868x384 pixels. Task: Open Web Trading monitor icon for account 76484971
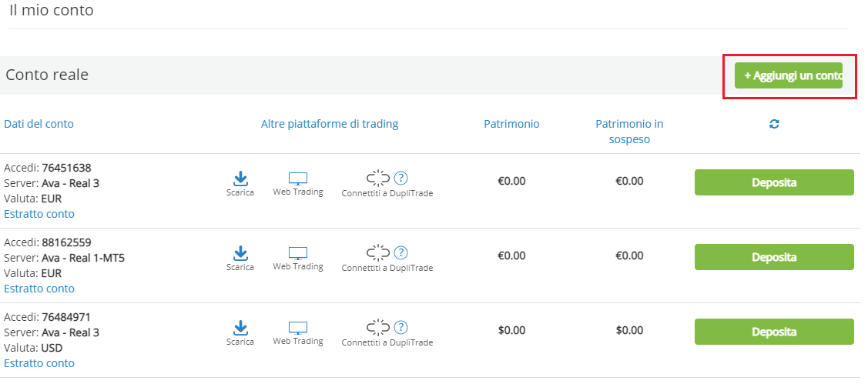tap(298, 328)
